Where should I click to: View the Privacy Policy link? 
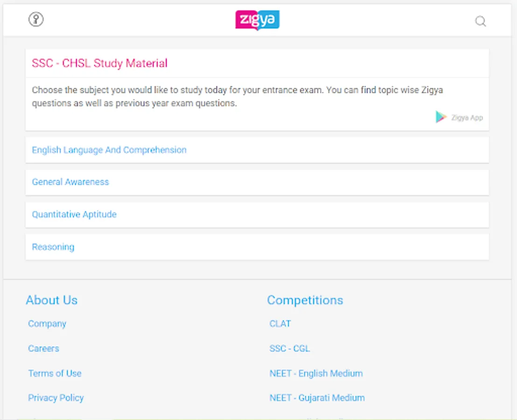coord(56,398)
